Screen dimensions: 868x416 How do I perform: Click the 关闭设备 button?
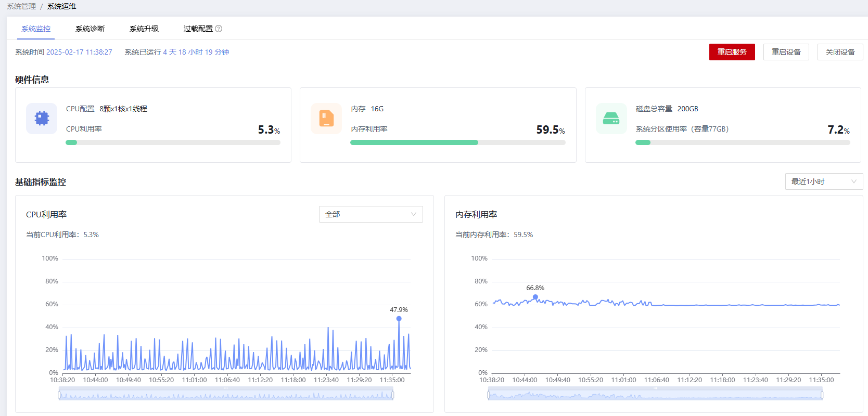coord(840,52)
